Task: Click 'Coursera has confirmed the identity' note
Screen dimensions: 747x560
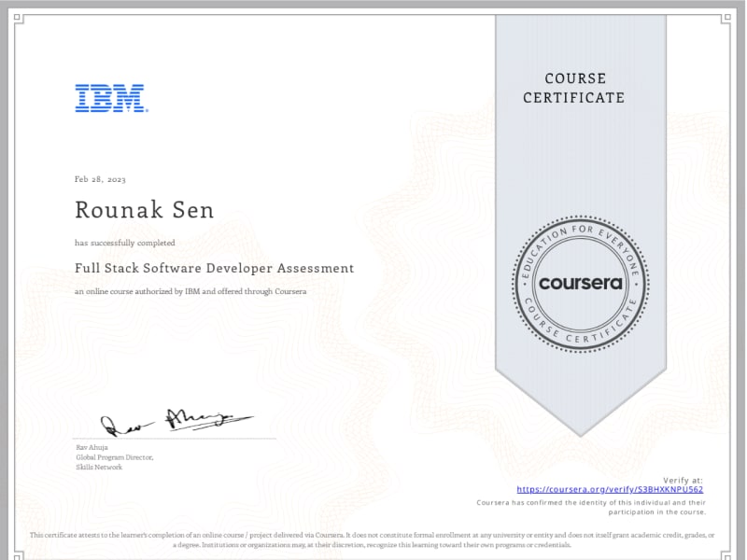Action: (591, 507)
